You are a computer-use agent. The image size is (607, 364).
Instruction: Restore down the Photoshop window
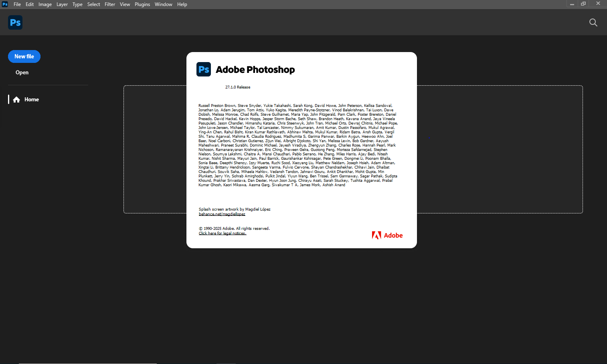[583, 4]
